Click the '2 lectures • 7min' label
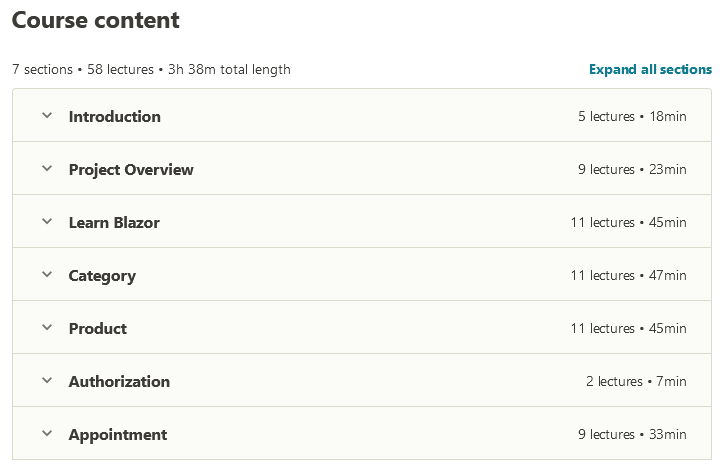This screenshot has height=468, width=724. (636, 382)
